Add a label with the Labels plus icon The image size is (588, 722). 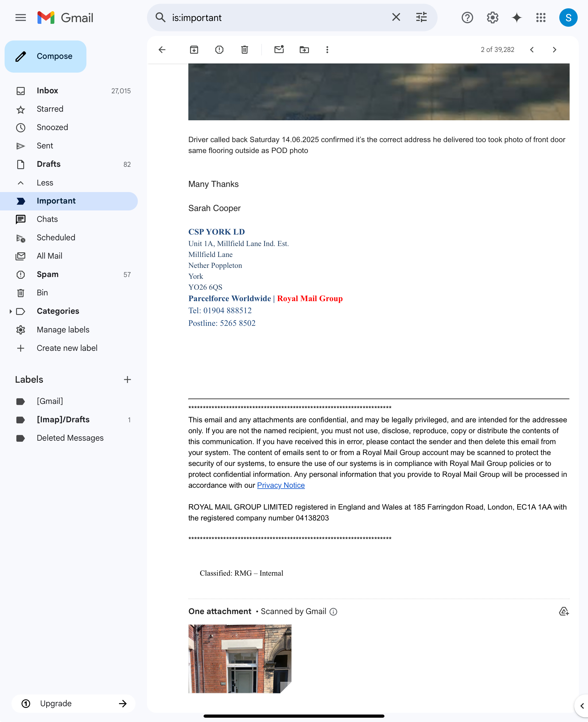[127, 380]
